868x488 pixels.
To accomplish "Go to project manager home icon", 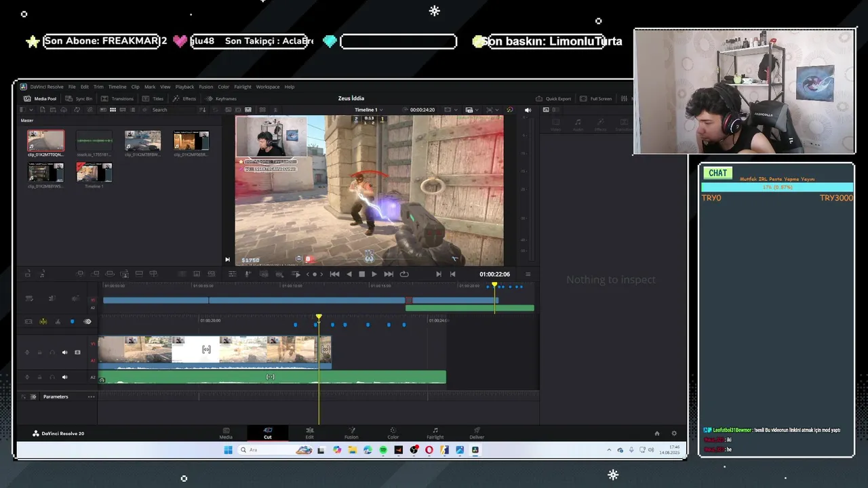I will [x=656, y=433].
